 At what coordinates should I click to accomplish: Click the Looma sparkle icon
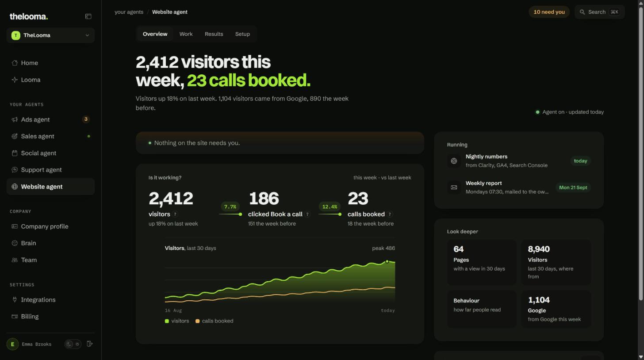[x=15, y=80]
